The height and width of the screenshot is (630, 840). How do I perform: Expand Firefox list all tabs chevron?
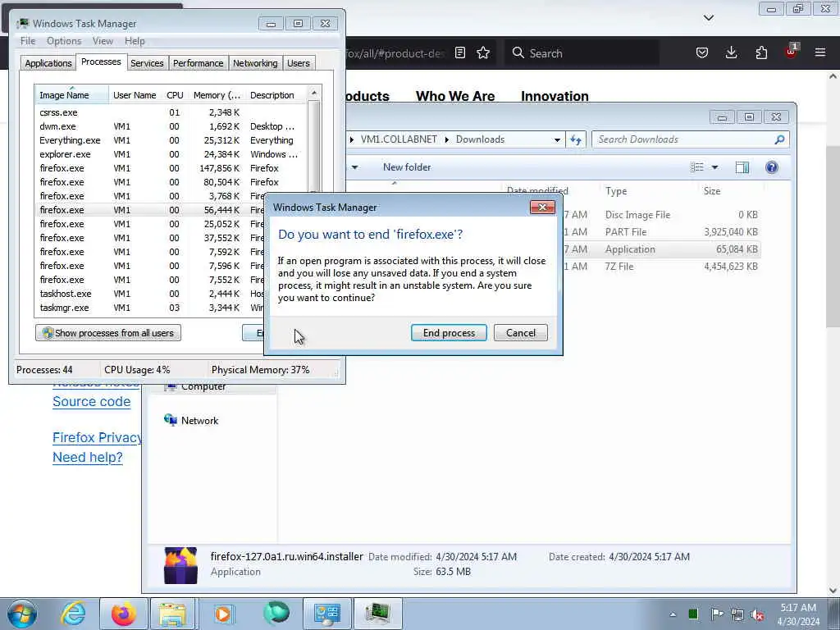(708, 18)
